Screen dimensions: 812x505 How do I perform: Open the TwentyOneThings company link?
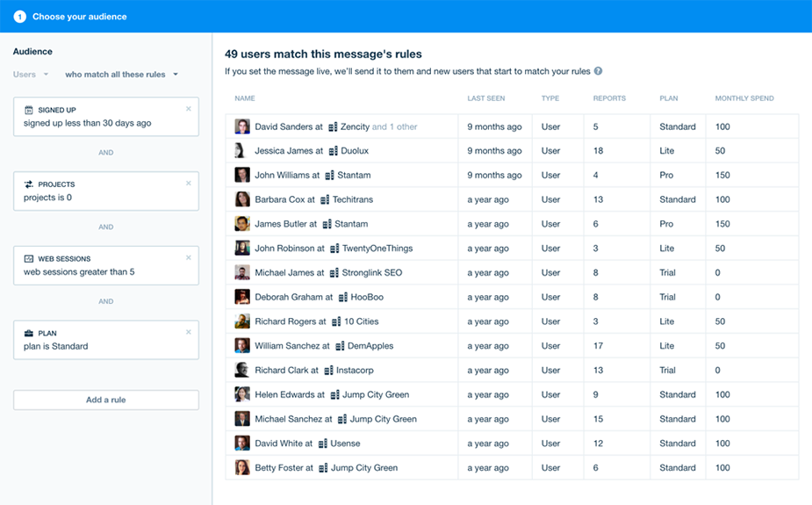pyautogui.click(x=377, y=248)
